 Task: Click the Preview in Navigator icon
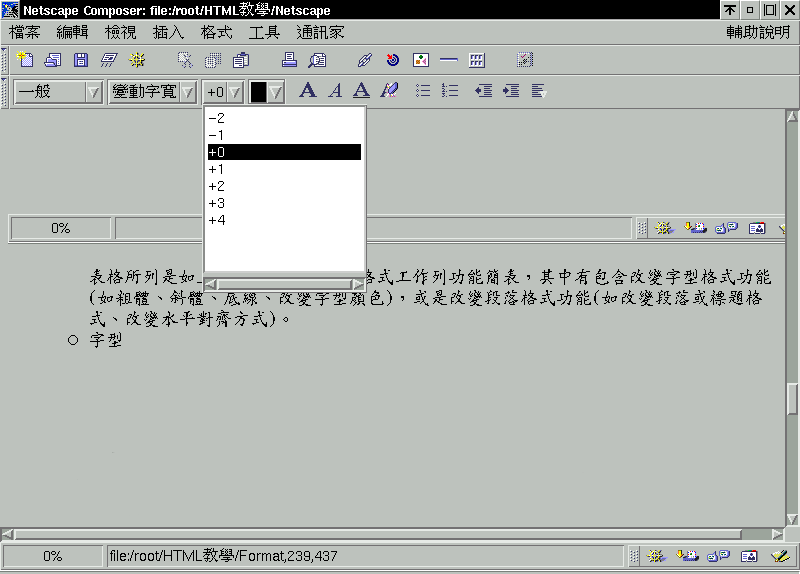click(137, 60)
